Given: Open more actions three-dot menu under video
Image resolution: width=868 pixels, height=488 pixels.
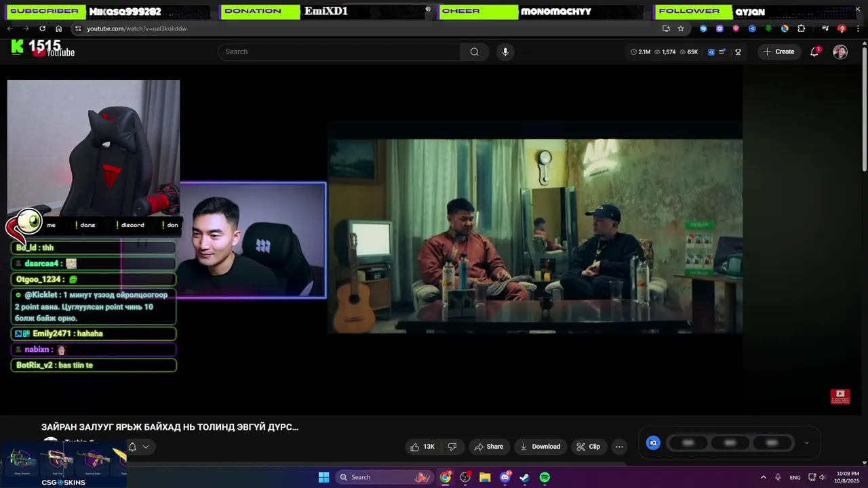Looking at the screenshot, I should pyautogui.click(x=619, y=447).
